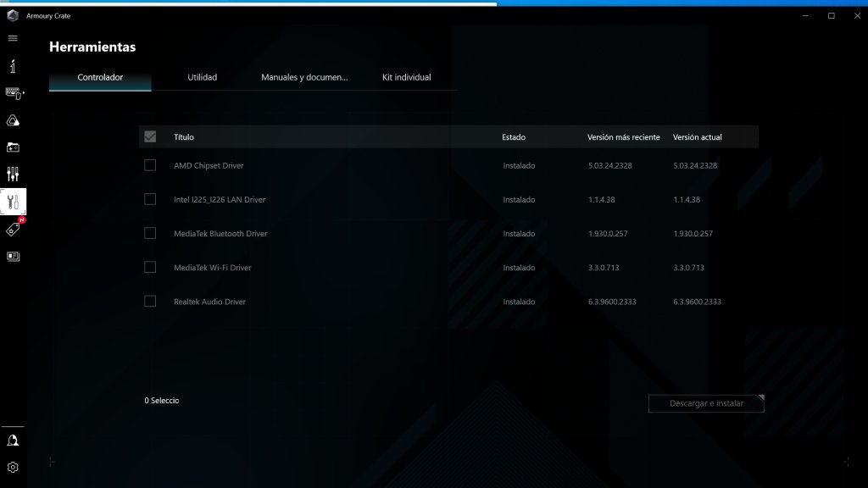Select the Intel I225_I226 LAN Driver title

pos(220,200)
